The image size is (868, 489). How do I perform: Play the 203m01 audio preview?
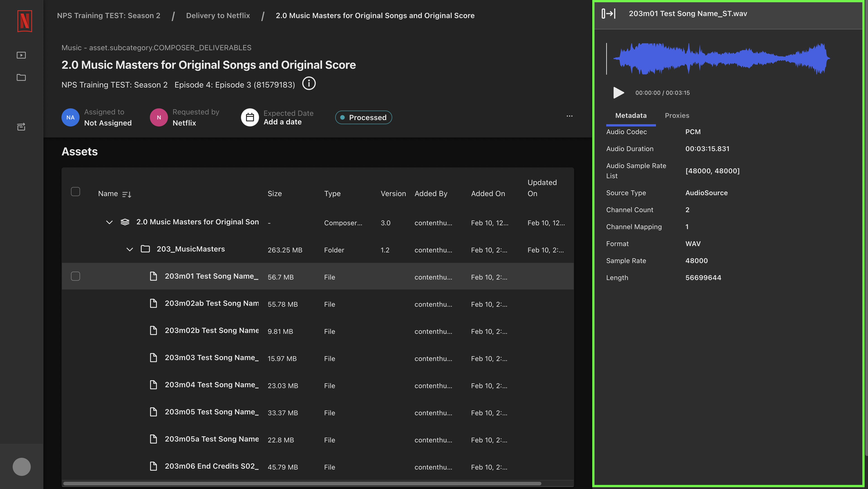click(618, 93)
